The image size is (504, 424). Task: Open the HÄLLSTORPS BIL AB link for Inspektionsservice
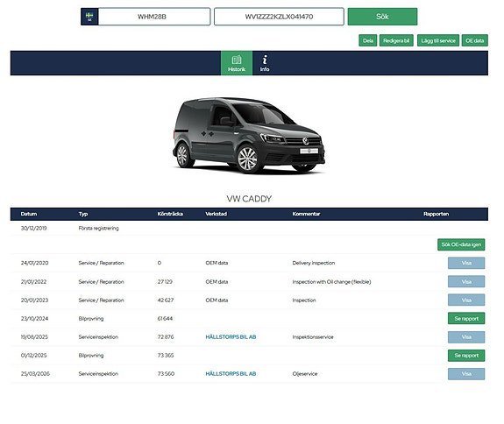[231, 337]
